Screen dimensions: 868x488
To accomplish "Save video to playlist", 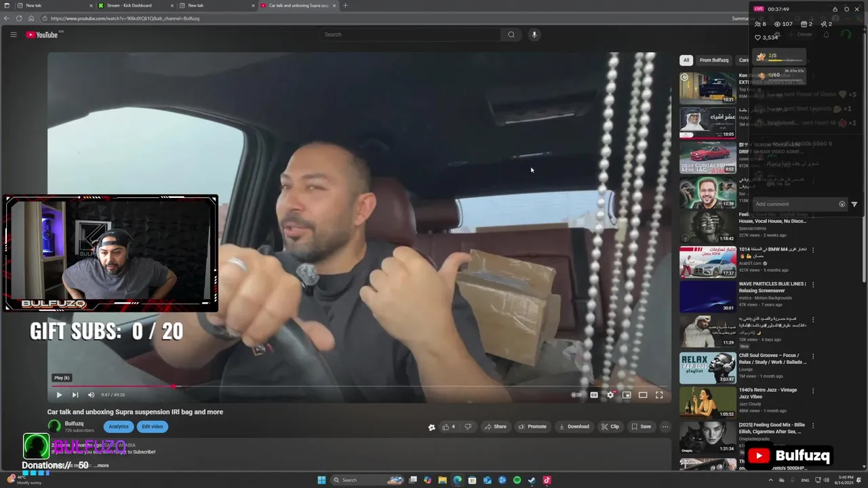I will 641,426.
